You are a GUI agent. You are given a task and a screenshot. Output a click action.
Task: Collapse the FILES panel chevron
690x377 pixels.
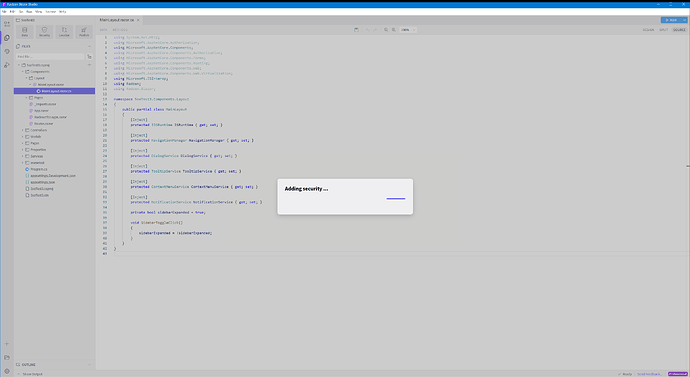pos(89,46)
